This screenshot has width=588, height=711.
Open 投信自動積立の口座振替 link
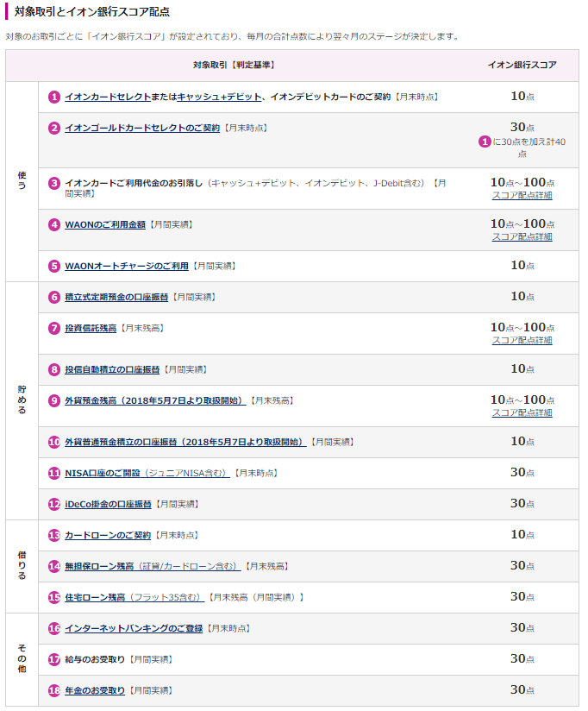[112, 369]
